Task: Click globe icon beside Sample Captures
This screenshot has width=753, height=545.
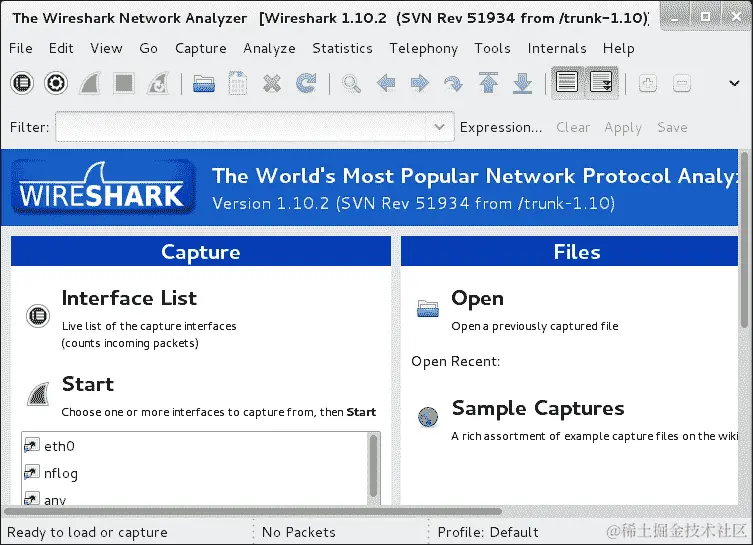Action: [x=428, y=416]
